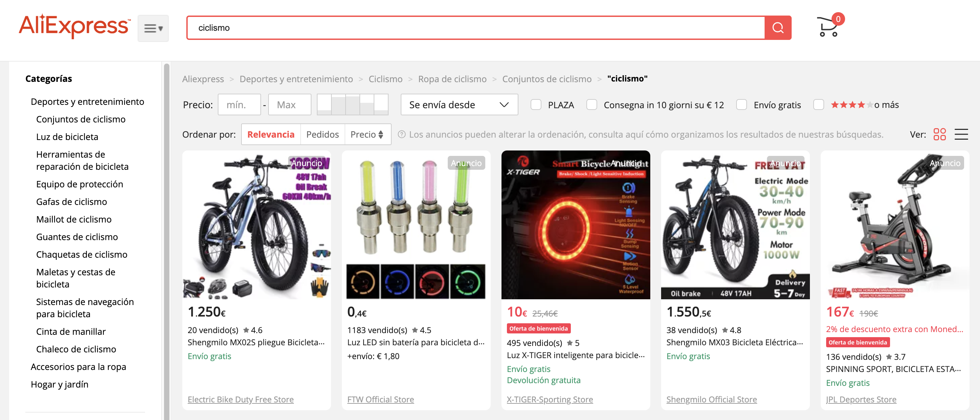The width and height of the screenshot is (980, 420).
Task: Select 'Herramientas de reparación de bicicleta'
Action: (x=82, y=160)
